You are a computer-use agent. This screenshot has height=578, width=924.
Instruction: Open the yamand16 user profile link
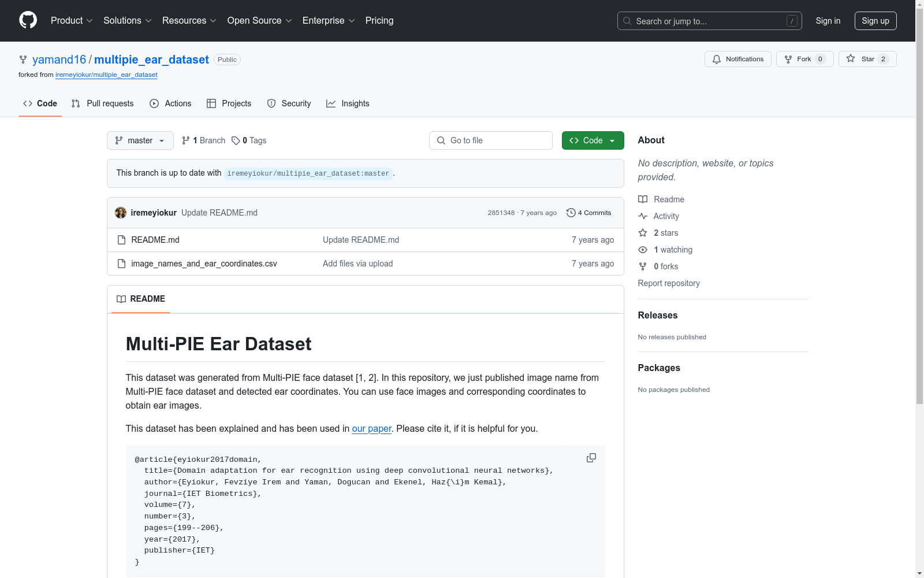(x=59, y=60)
